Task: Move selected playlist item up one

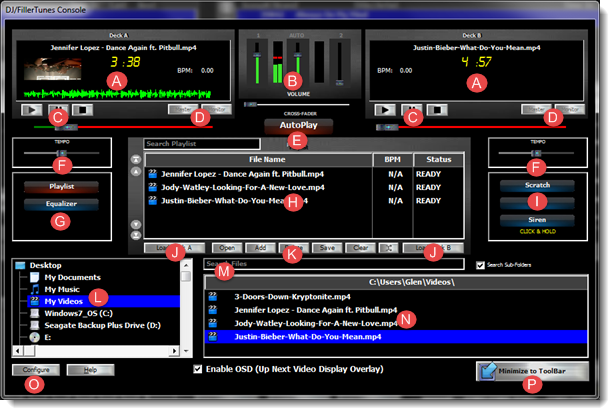Action: click(136, 171)
